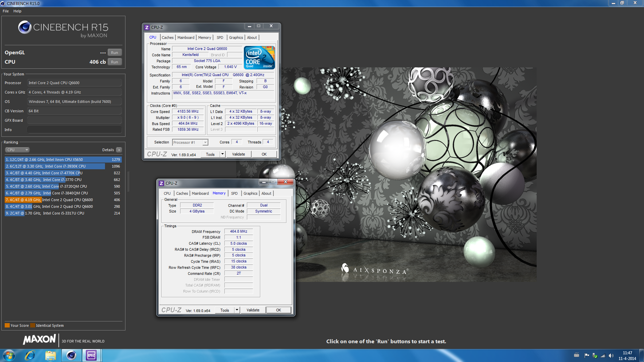Image resolution: width=644 pixels, height=362 pixels.
Task: Open Mainboard tab in CPU-Z memory window
Action: [200, 193]
